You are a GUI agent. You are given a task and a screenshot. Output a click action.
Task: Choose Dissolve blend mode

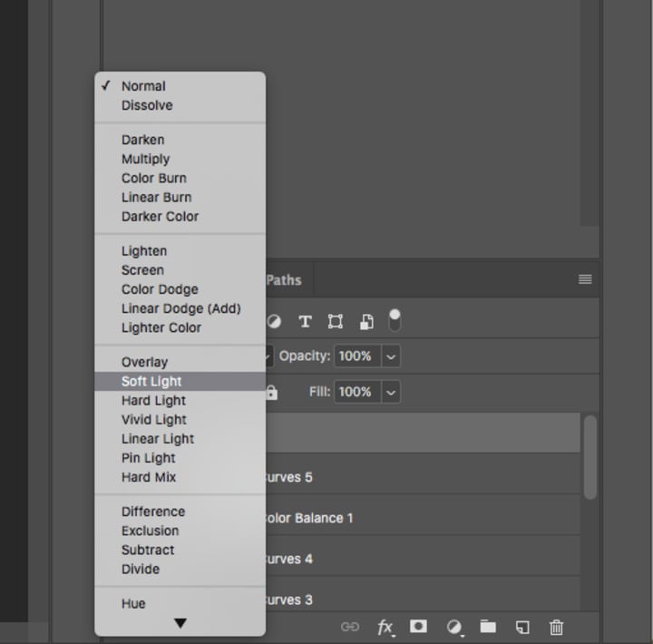[180, 105]
